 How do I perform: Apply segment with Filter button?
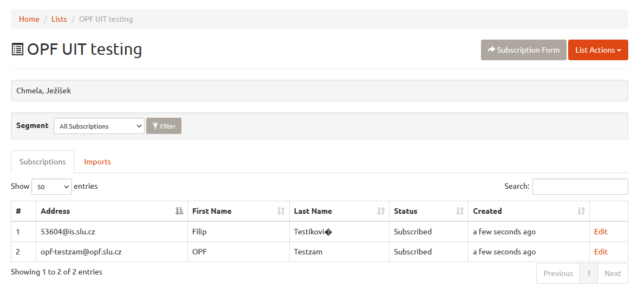[164, 126]
